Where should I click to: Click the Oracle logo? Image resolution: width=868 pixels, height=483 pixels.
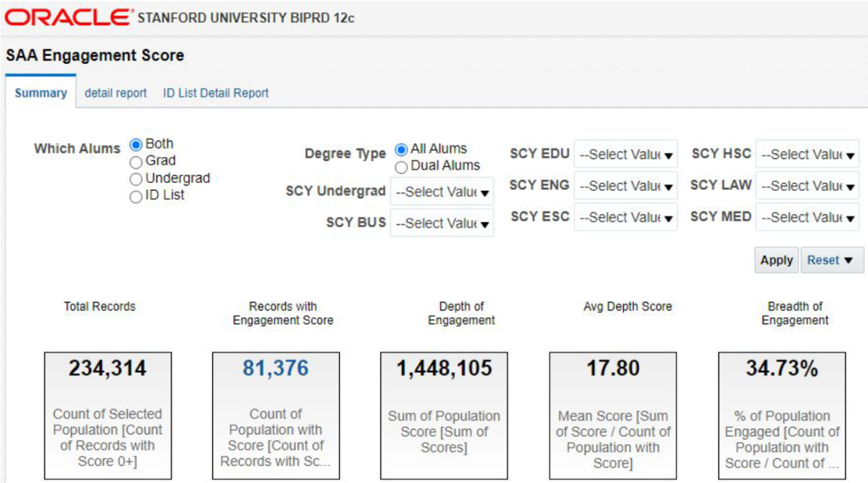68,17
